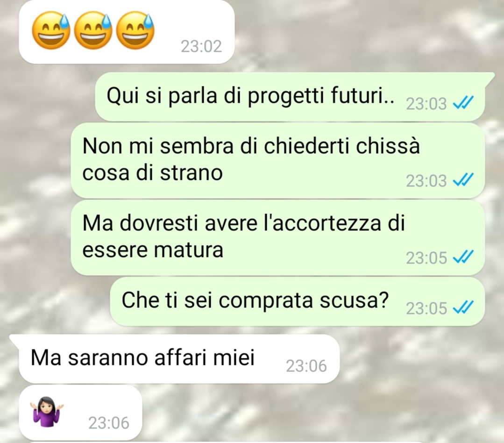Select the 'Non mi sembra di chiederti' bubble
Screen dimensions: 504x443
(278, 160)
